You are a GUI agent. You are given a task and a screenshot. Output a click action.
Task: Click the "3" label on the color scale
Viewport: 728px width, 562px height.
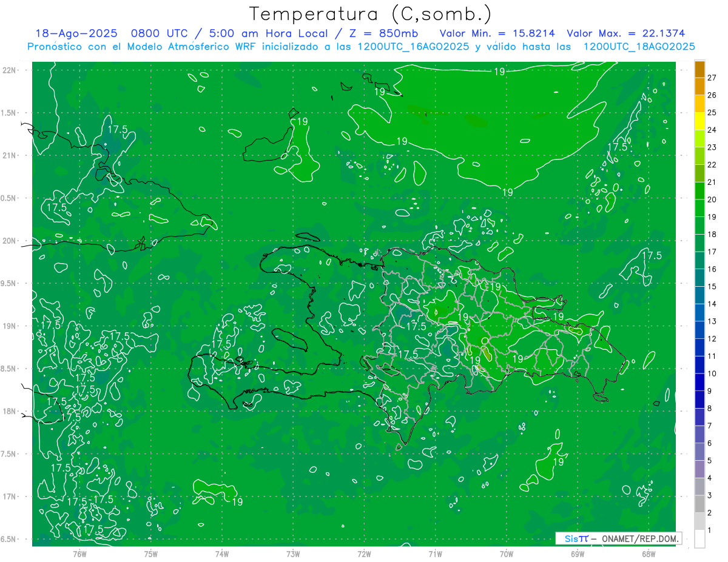point(710,495)
